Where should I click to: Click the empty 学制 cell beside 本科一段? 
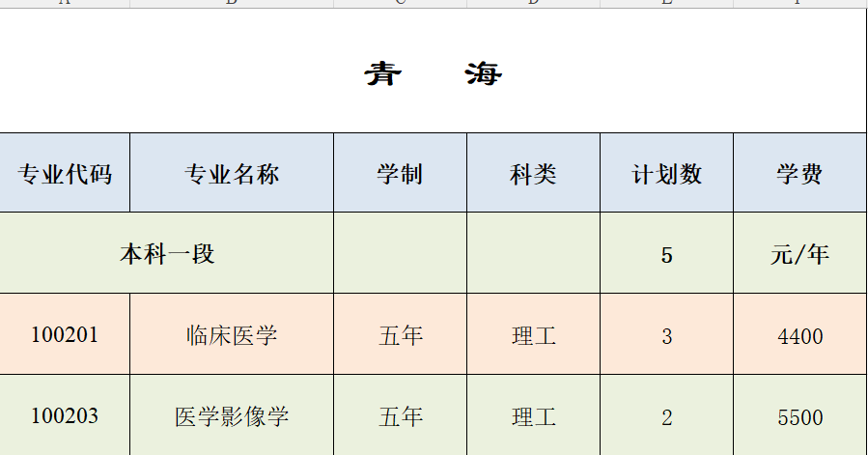pos(400,254)
